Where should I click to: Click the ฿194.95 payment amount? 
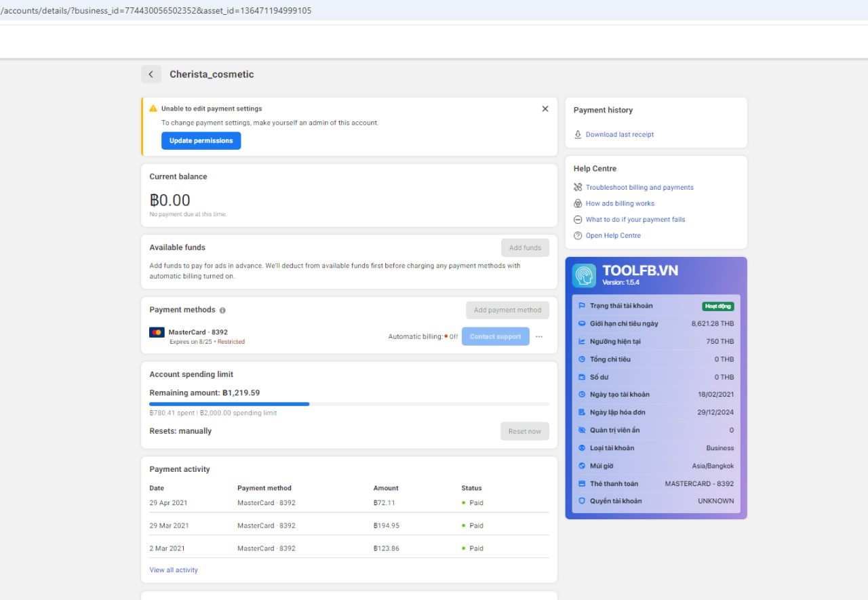click(x=387, y=525)
